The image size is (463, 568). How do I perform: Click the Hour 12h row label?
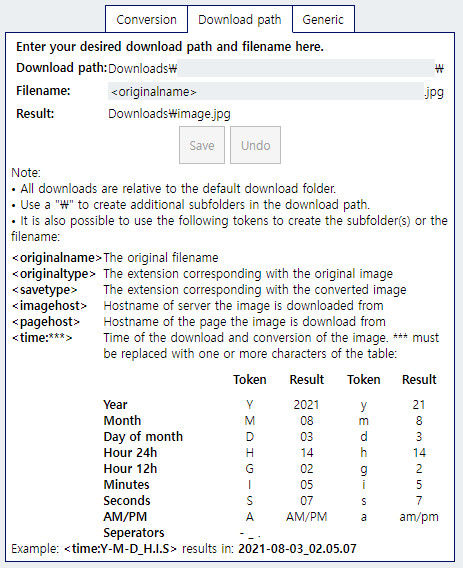(x=130, y=468)
